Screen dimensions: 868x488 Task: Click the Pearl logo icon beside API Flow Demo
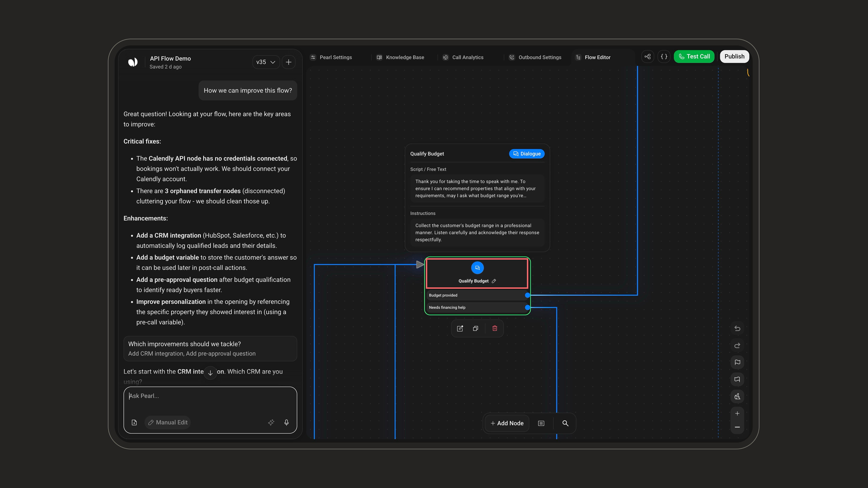point(133,62)
